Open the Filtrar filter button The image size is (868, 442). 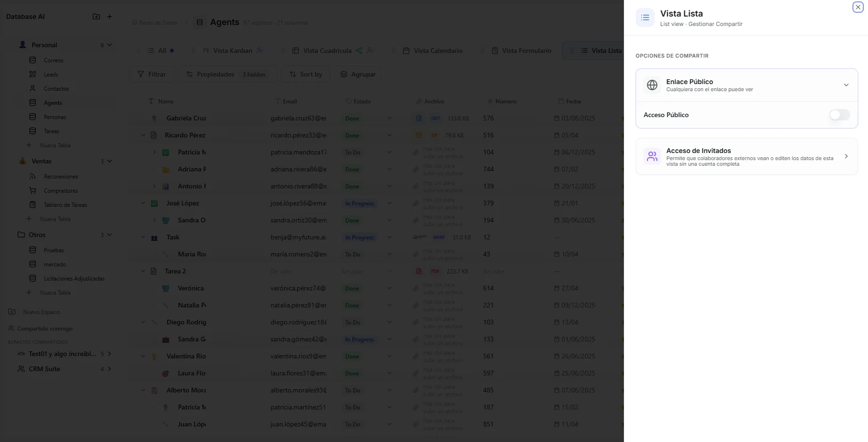[x=152, y=74]
